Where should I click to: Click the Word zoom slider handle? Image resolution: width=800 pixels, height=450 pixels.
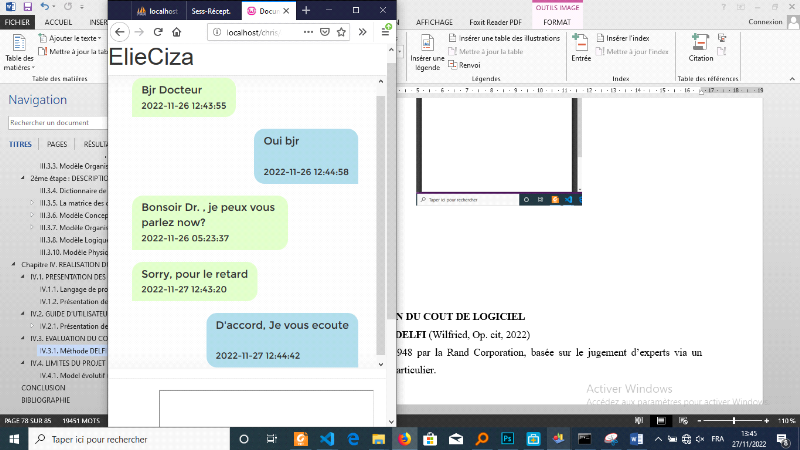click(x=734, y=421)
